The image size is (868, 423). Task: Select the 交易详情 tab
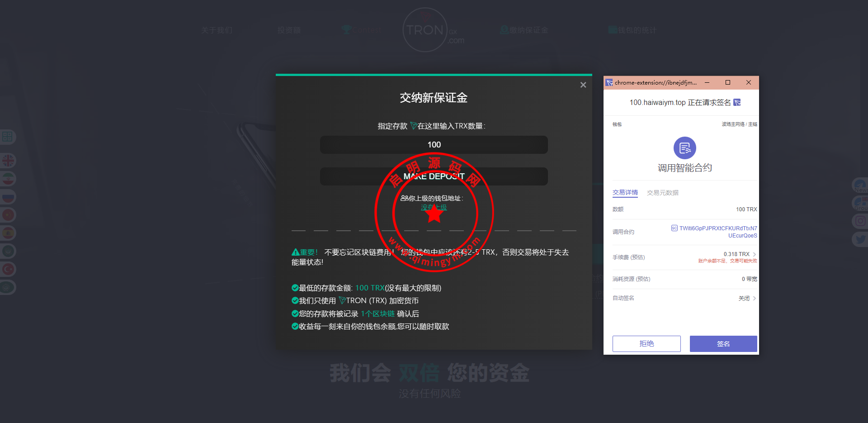pyautogui.click(x=625, y=193)
